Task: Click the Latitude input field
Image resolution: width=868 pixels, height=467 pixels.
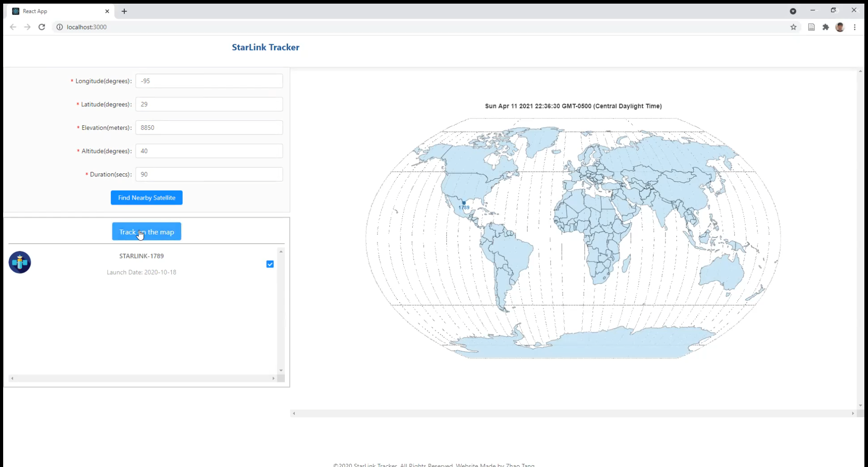Action: pyautogui.click(x=209, y=104)
